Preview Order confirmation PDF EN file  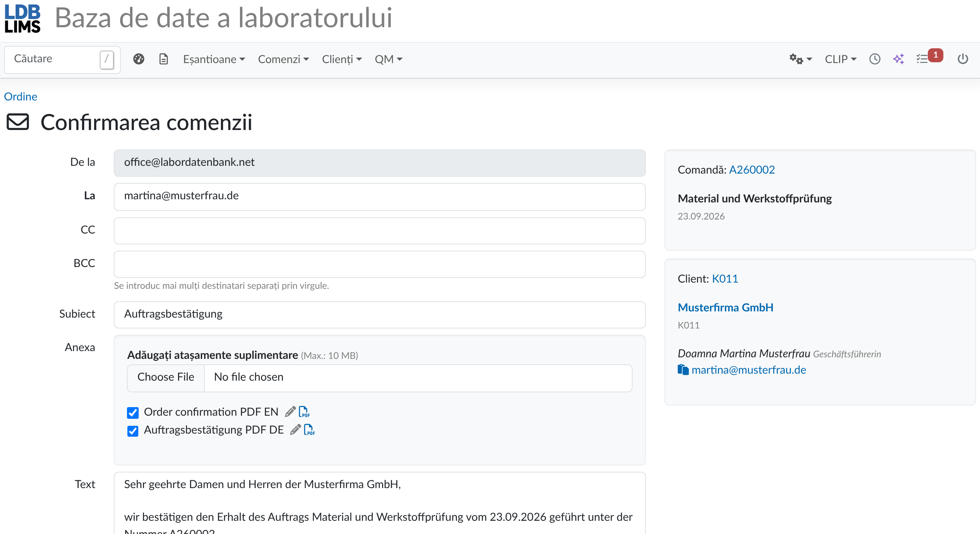pos(304,412)
